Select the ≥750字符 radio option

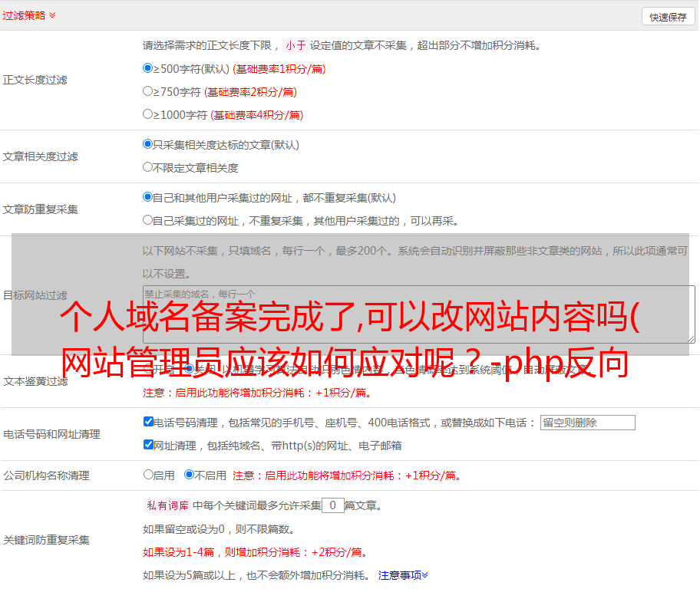(x=148, y=91)
